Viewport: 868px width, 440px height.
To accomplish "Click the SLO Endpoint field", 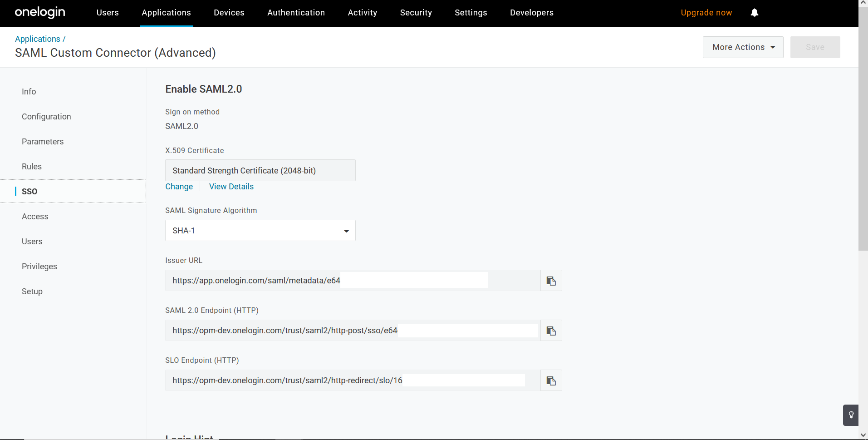I will click(353, 381).
